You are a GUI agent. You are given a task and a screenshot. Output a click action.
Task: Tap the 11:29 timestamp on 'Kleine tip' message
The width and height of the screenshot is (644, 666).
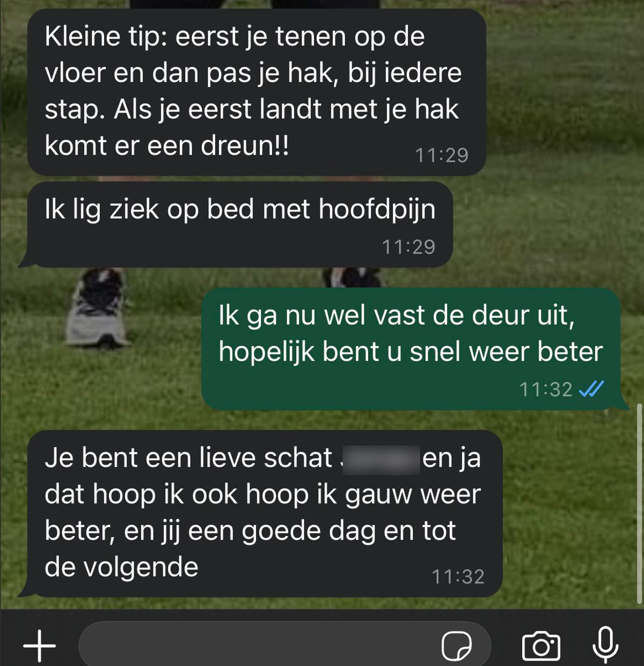pos(442,155)
